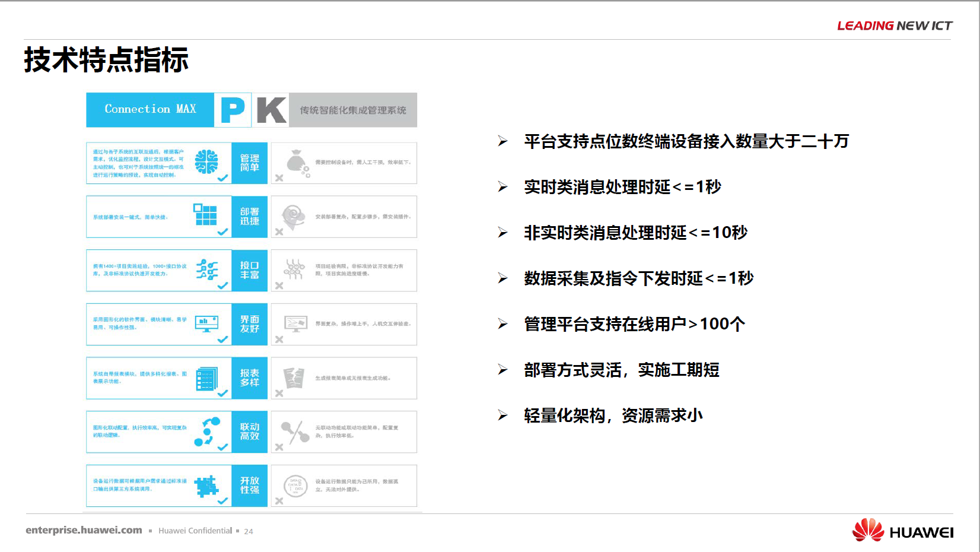Click the blue checkmark in the 接口丰富 card

pyautogui.click(x=222, y=285)
